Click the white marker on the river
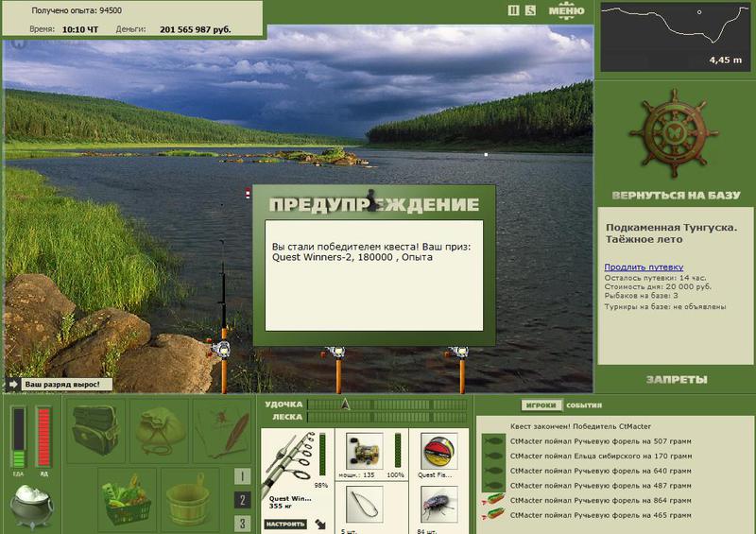Image resolution: width=756 pixels, height=534 pixels. click(486, 154)
